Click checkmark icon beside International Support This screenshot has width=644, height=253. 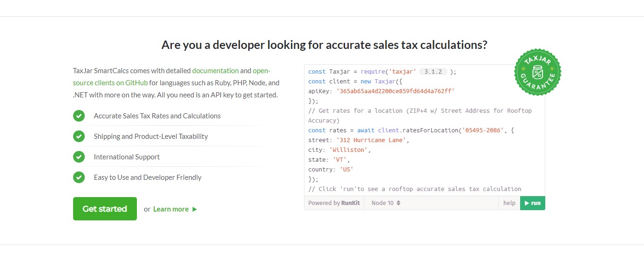point(79,157)
